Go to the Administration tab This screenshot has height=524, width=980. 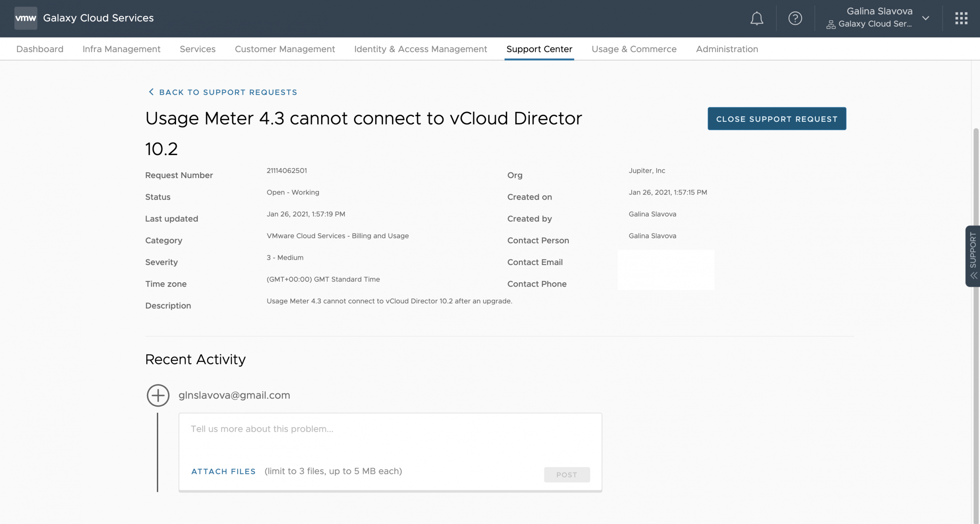point(727,49)
